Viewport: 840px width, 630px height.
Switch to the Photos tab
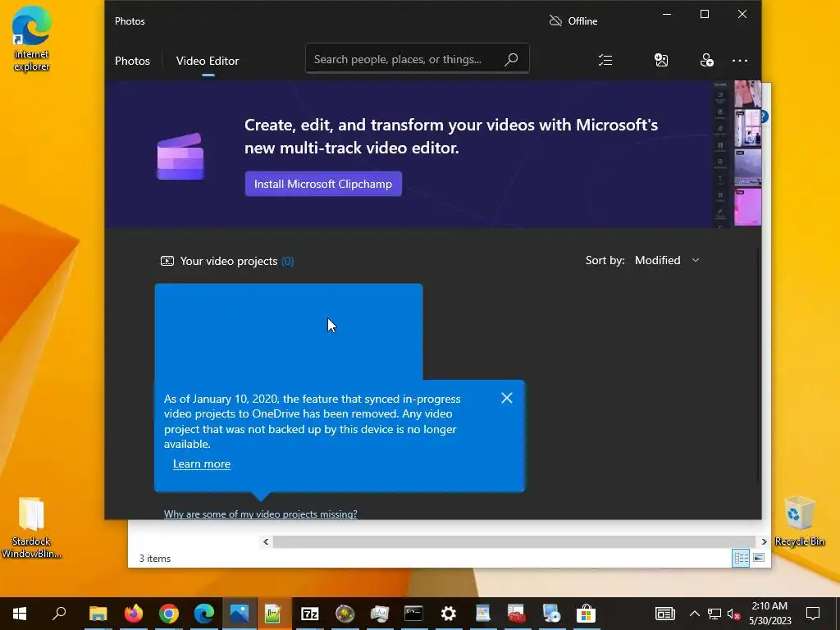click(132, 61)
